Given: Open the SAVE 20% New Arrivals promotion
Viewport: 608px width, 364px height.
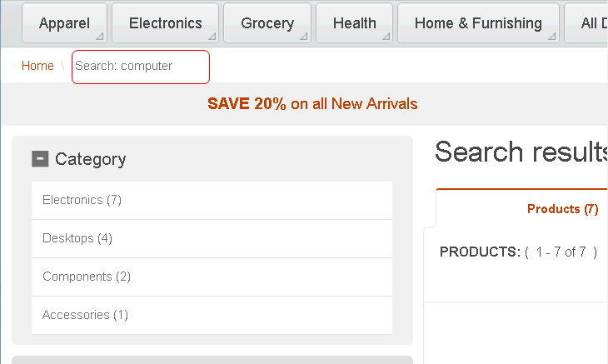Looking at the screenshot, I should 312,104.
